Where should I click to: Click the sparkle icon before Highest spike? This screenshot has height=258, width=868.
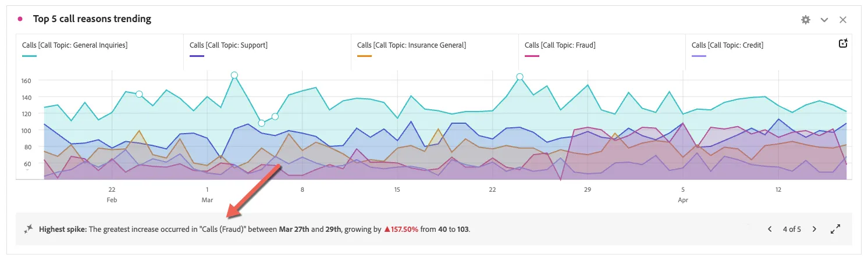pyautogui.click(x=29, y=229)
